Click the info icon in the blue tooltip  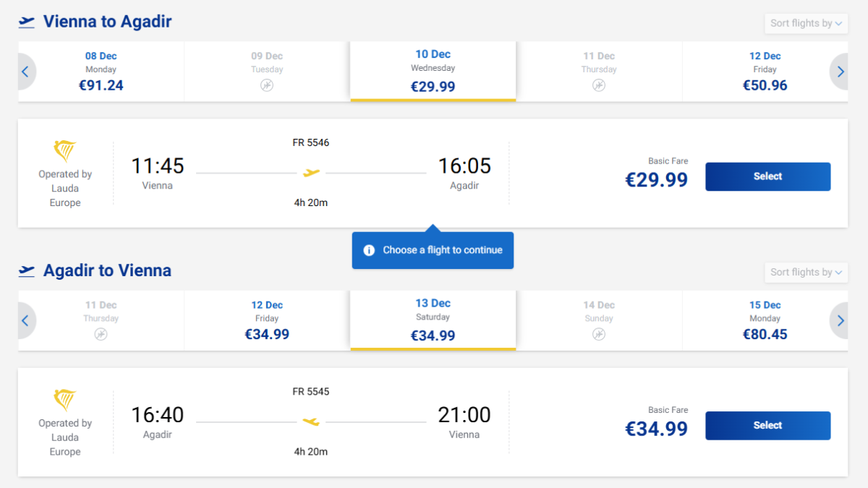(x=369, y=250)
